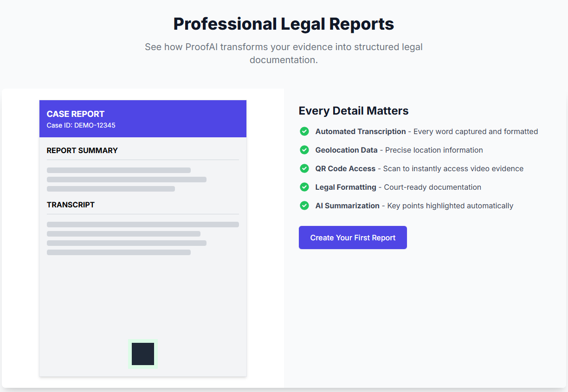Collapse the Every Detail Matters list
This screenshot has width=568, height=392.
point(353,110)
